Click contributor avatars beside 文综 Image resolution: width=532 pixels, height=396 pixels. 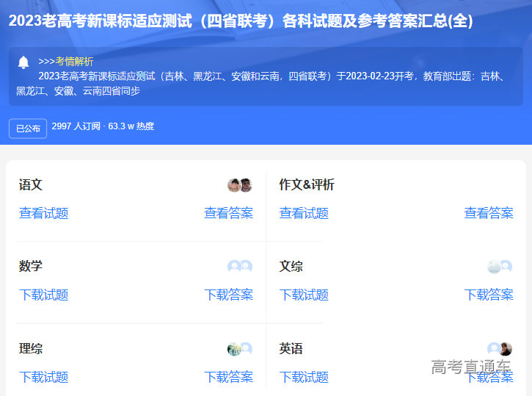[x=500, y=266]
